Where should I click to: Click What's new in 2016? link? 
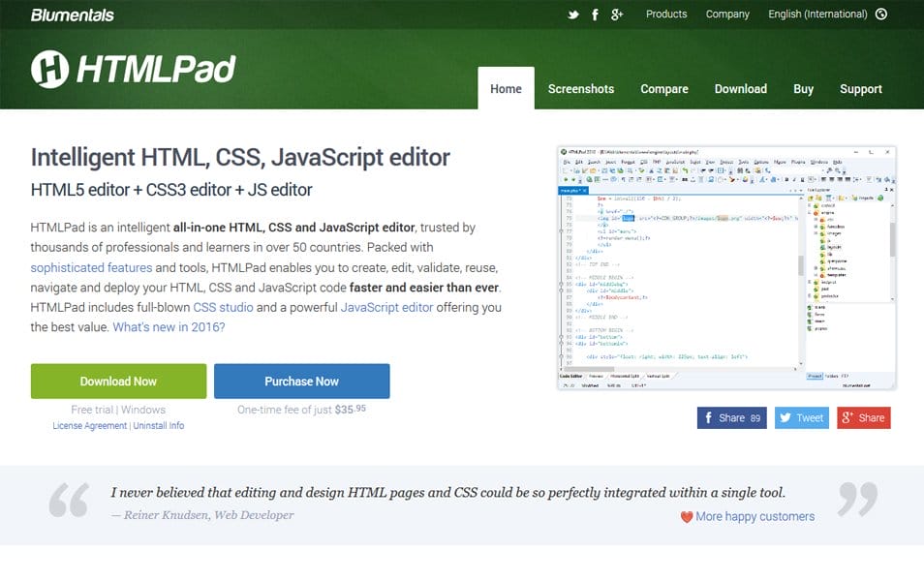pos(169,327)
